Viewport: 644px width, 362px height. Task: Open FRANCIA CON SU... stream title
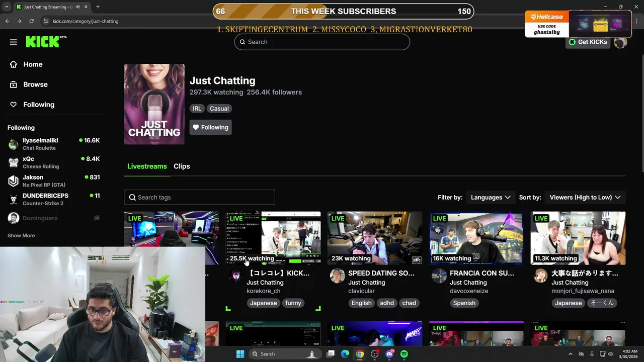[x=482, y=273]
